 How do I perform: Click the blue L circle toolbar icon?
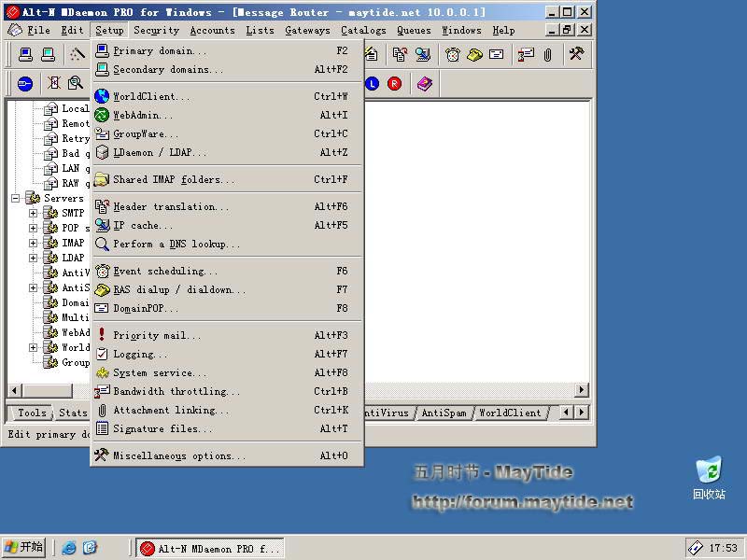(x=372, y=84)
